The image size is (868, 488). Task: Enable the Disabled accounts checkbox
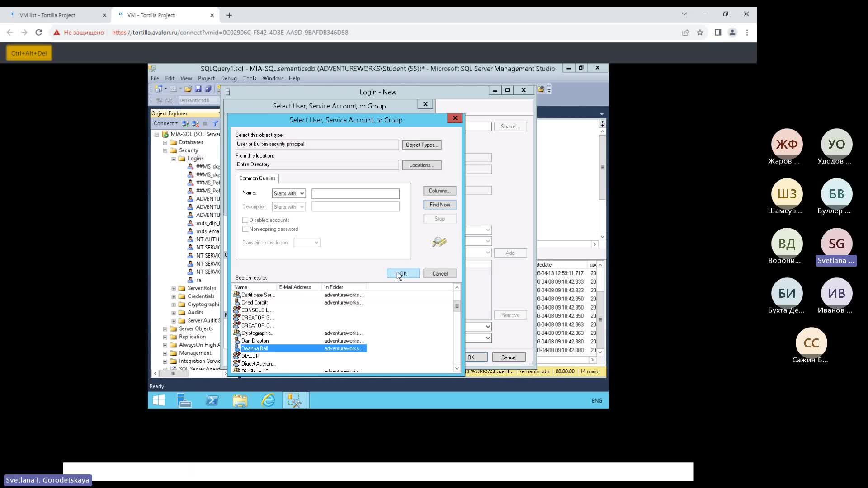245,220
